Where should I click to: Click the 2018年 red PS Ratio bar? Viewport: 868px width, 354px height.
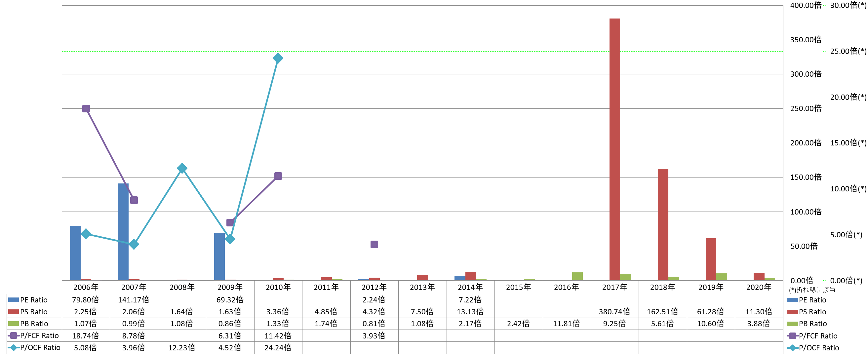click(663, 224)
